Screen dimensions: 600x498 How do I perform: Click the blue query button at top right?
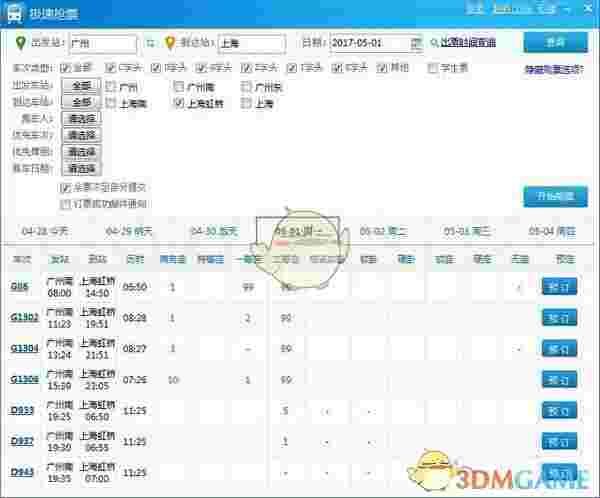pyautogui.click(x=555, y=42)
